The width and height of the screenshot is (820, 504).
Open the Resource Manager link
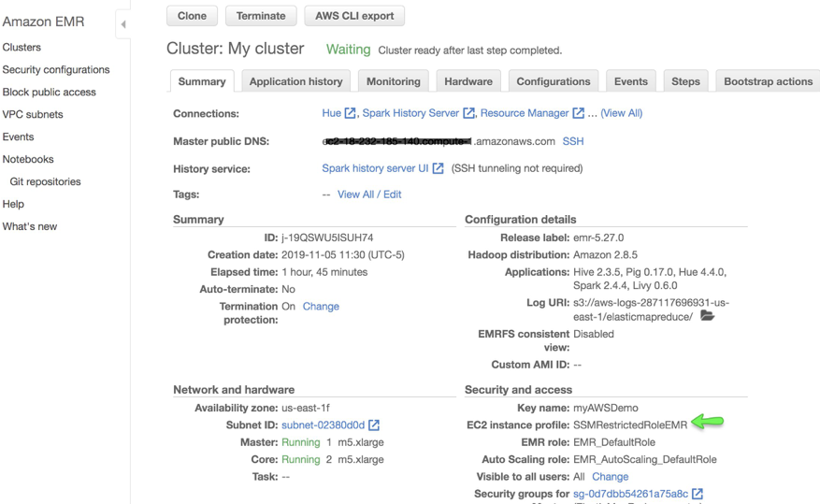[x=525, y=113]
